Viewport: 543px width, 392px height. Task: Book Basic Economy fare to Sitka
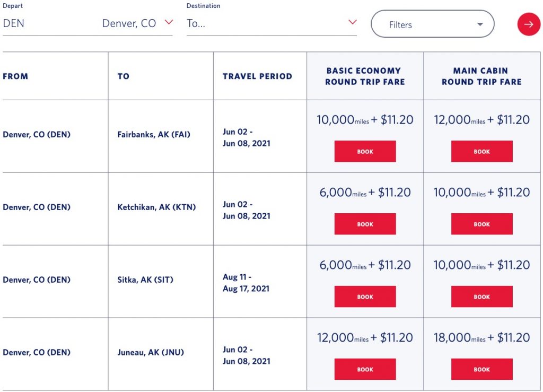[365, 297]
